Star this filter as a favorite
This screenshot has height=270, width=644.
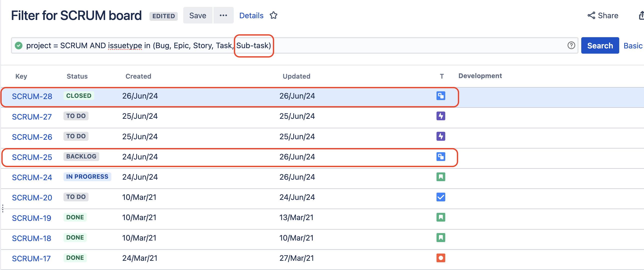(x=273, y=15)
